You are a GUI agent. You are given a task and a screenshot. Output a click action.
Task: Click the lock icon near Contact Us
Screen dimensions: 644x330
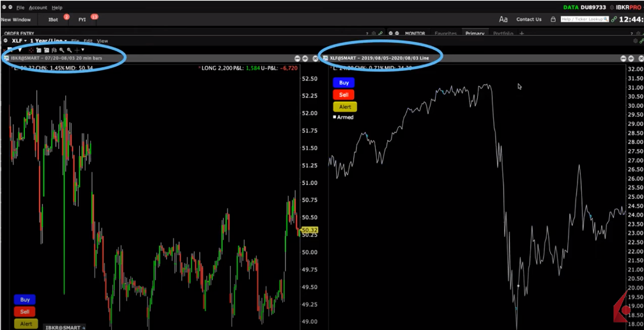[553, 20]
